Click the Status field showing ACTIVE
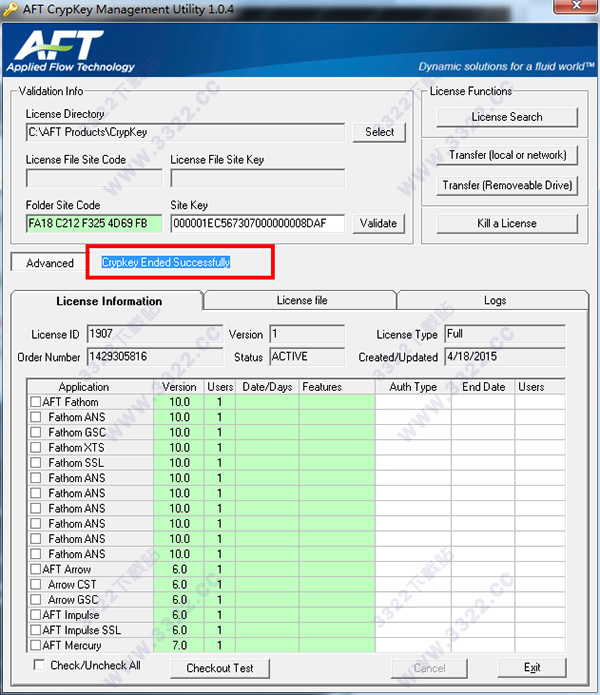This screenshot has height=695, width=600. click(307, 356)
